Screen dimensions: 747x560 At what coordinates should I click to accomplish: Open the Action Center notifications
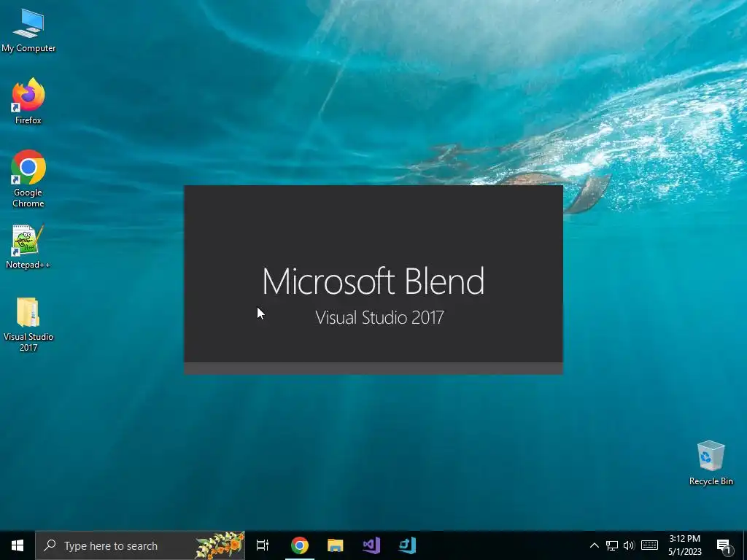(724, 545)
